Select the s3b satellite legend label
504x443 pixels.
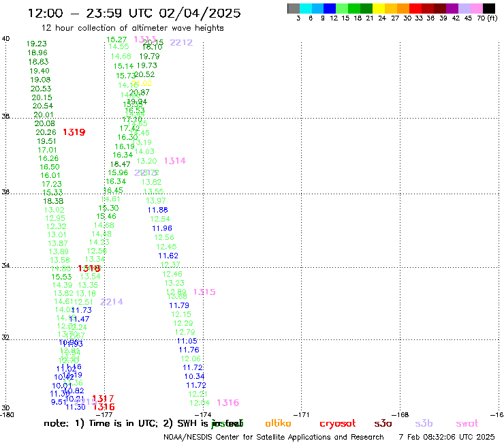tap(424, 423)
